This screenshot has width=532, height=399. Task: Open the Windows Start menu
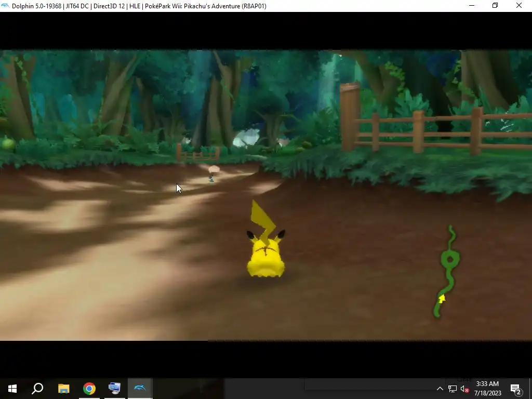(12, 389)
